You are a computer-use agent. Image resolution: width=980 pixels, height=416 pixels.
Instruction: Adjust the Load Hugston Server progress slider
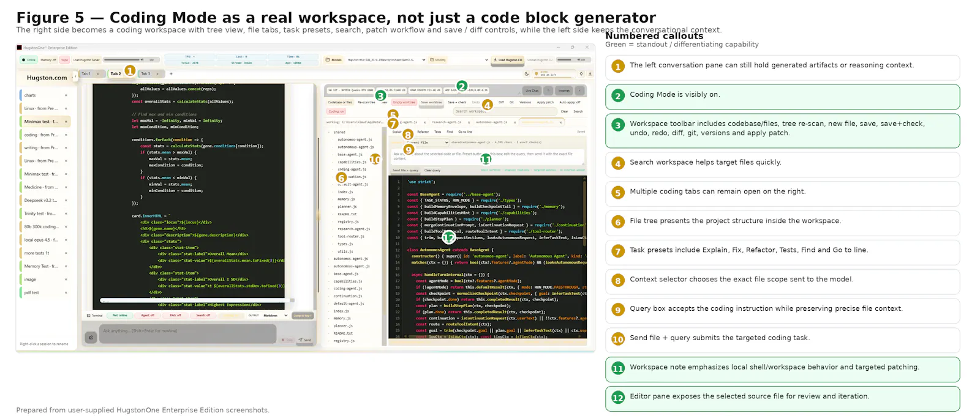click(124, 60)
